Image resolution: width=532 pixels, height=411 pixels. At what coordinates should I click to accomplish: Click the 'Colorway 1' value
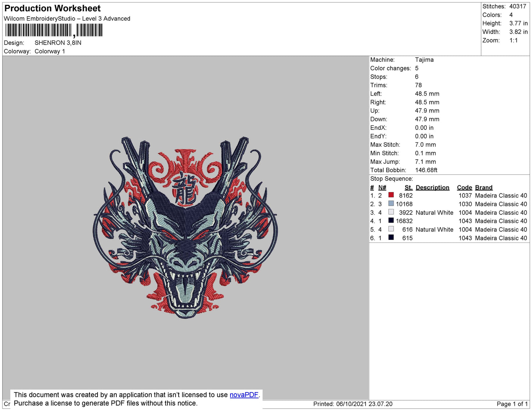(50, 52)
